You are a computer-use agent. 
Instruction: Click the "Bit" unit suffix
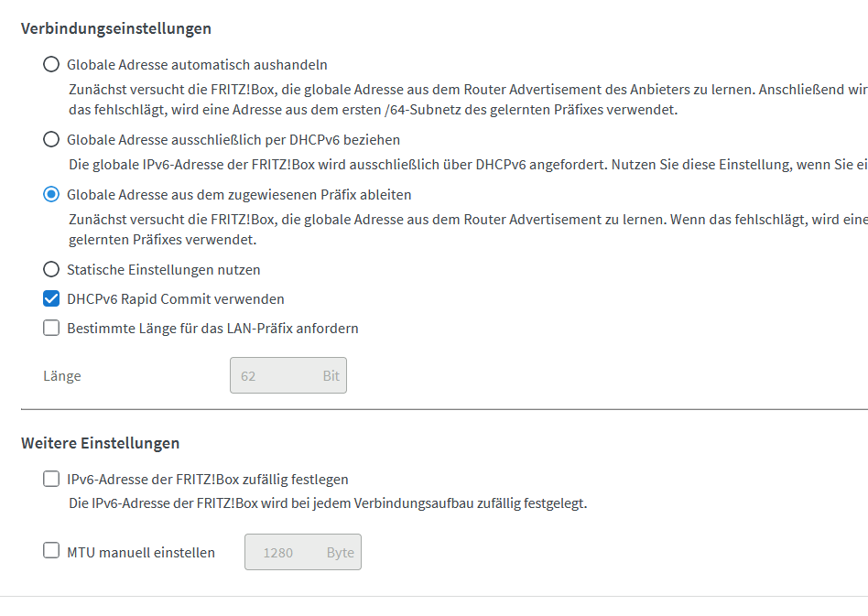point(331,376)
